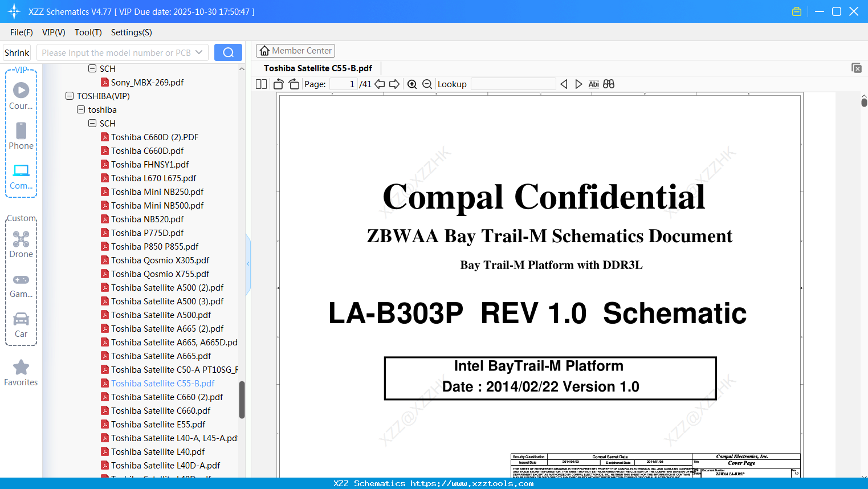Screen dimensions: 868x489
Task: Open Toshiba Satellite A500 (3).pdf
Action: point(167,301)
